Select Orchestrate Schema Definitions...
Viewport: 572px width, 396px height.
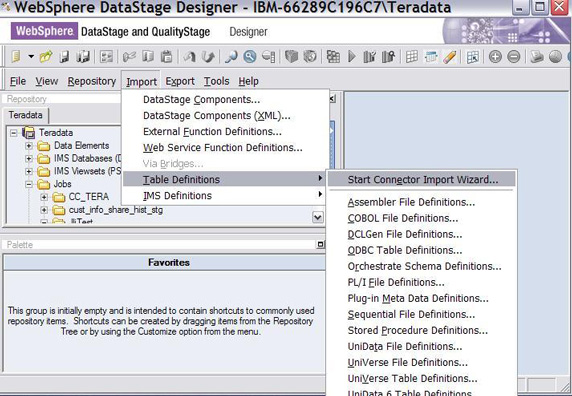click(x=422, y=266)
